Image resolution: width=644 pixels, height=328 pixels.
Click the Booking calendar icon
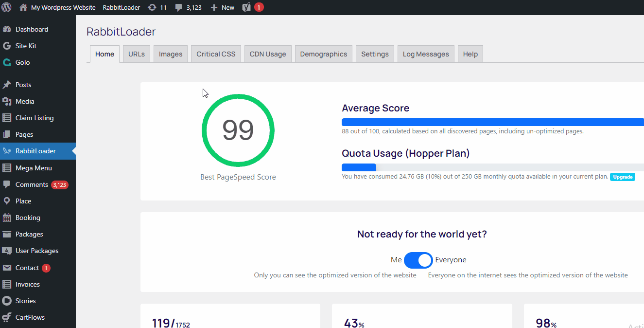[7, 218]
